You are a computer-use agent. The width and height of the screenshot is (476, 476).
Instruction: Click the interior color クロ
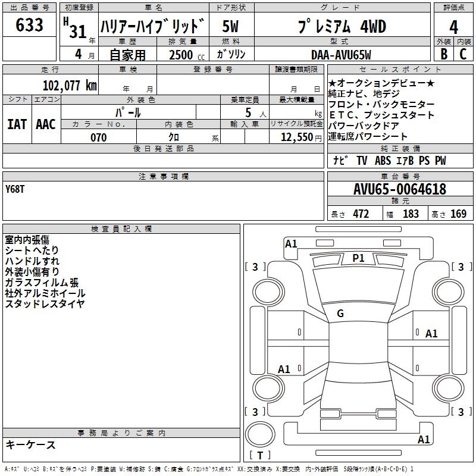pyautogui.click(x=174, y=137)
